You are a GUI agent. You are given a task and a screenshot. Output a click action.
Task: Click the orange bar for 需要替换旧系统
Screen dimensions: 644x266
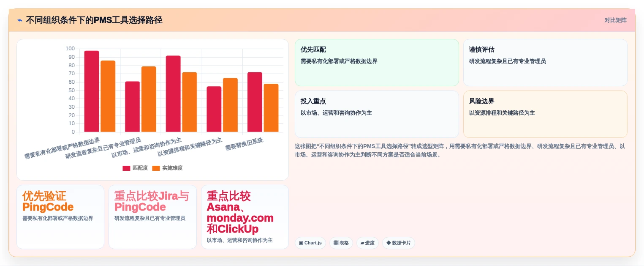tap(271, 108)
